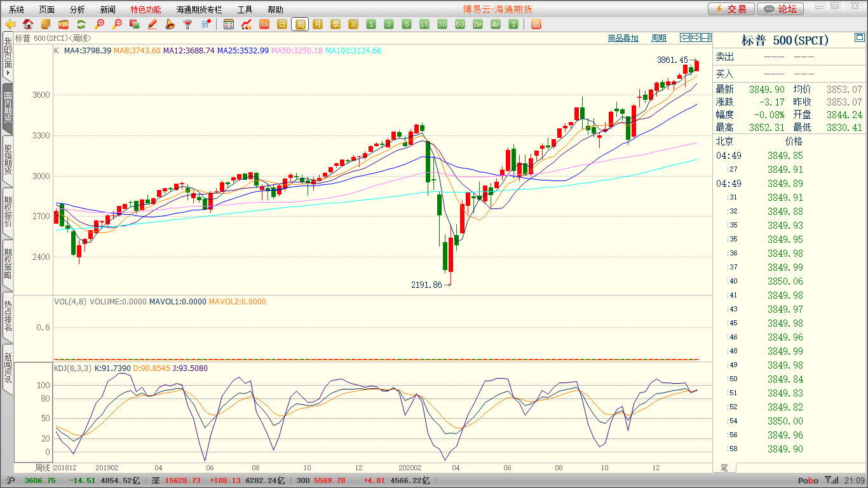Open the 特色功能 menu
Viewport: 868px width, 488px height.
(146, 10)
